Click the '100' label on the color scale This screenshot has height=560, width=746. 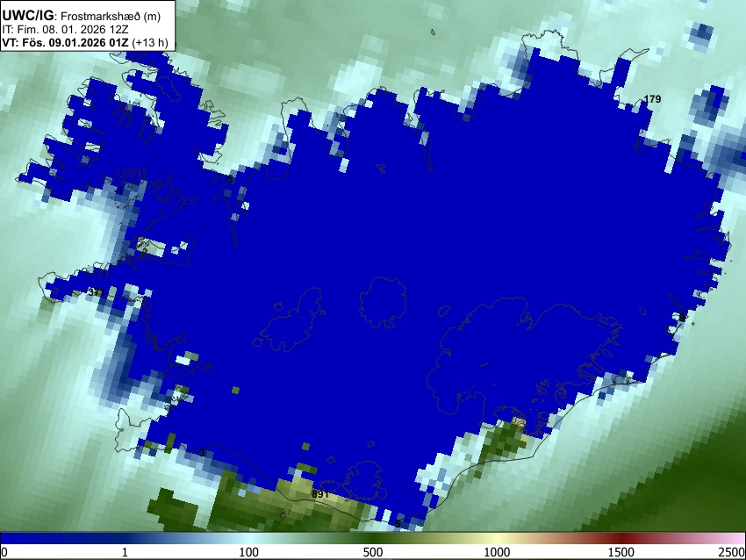click(x=248, y=552)
